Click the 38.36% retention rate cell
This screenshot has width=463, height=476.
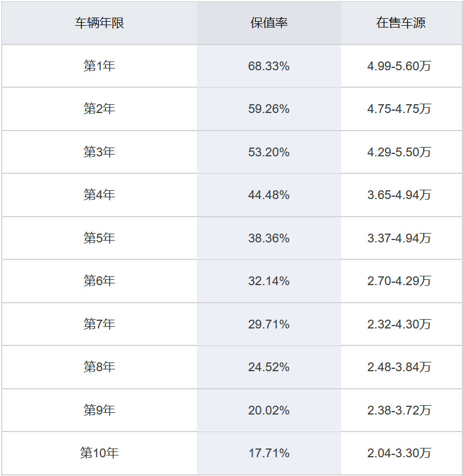coord(268,238)
